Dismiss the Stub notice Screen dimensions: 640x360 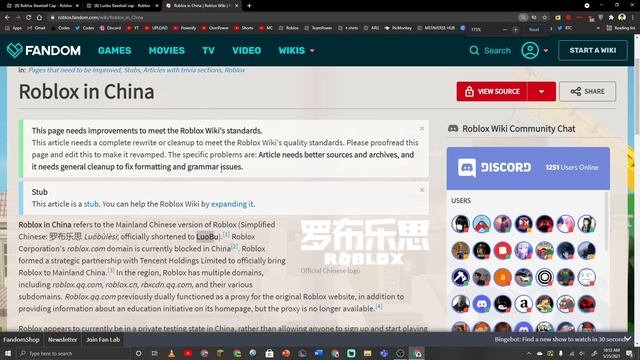click(x=422, y=190)
